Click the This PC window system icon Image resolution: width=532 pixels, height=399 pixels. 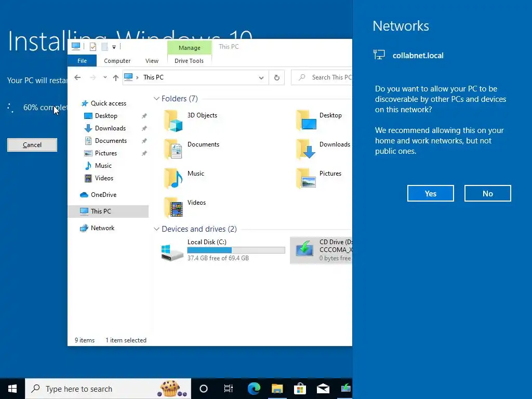point(76,46)
